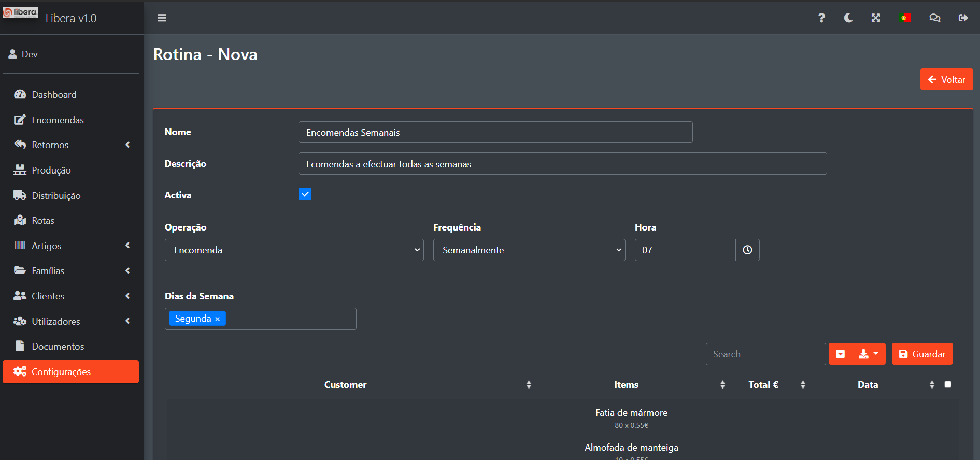Open the clock time picker icon
The image size is (980, 460).
pyautogui.click(x=747, y=250)
